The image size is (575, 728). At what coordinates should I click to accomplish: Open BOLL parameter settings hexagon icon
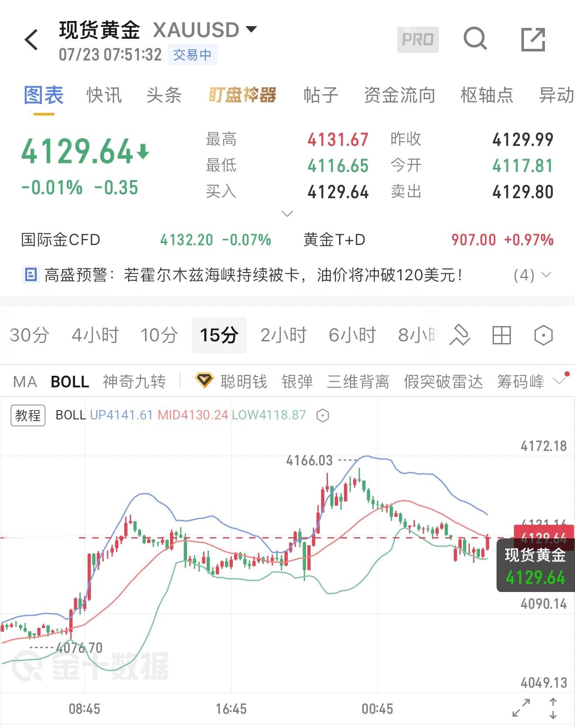(x=322, y=415)
